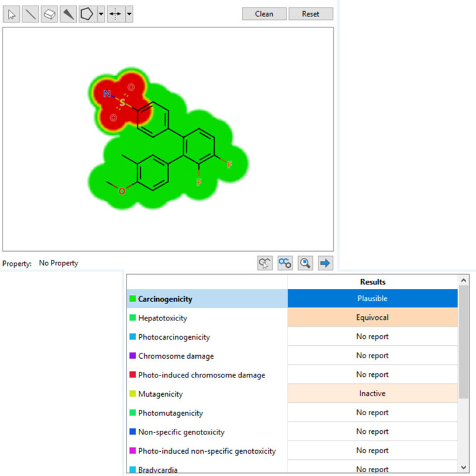476x476 pixels.
Task: Select Photo-induced chromosome damage row
Action: point(293,374)
